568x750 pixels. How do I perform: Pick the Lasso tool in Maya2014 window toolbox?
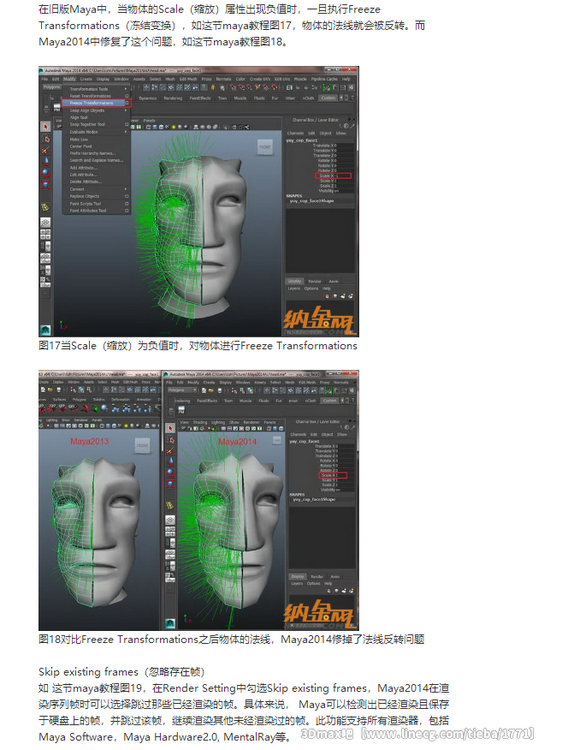point(170,440)
